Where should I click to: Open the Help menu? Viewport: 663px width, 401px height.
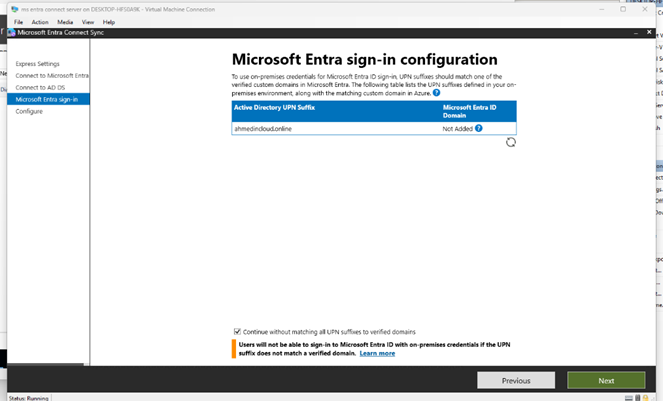coord(109,21)
